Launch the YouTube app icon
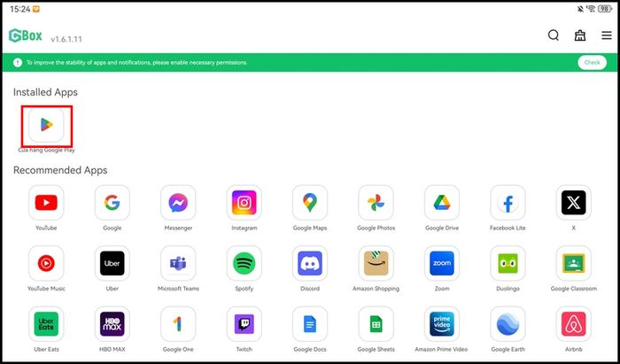This screenshot has height=364, width=620. (x=46, y=203)
